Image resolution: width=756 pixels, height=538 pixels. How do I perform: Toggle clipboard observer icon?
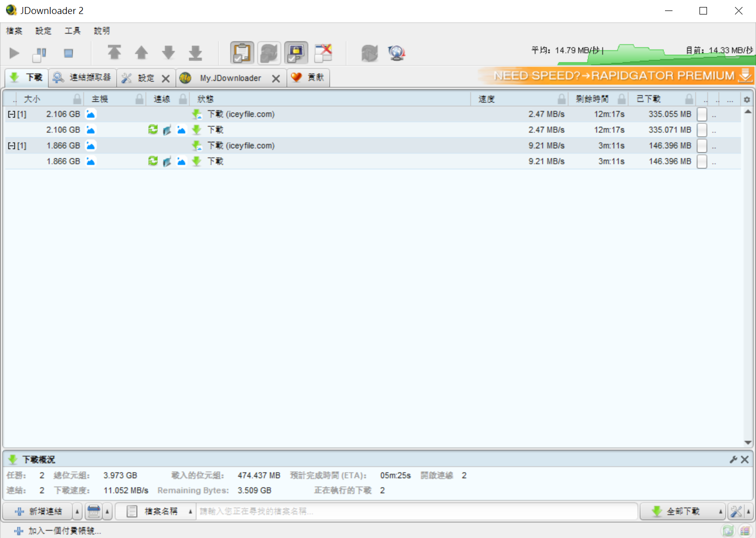[242, 53]
